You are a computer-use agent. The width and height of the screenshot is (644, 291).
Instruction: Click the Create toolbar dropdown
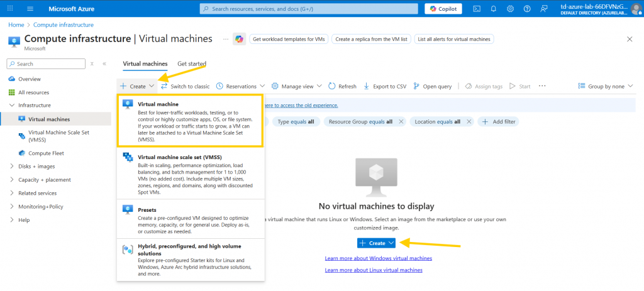click(x=137, y=86)
